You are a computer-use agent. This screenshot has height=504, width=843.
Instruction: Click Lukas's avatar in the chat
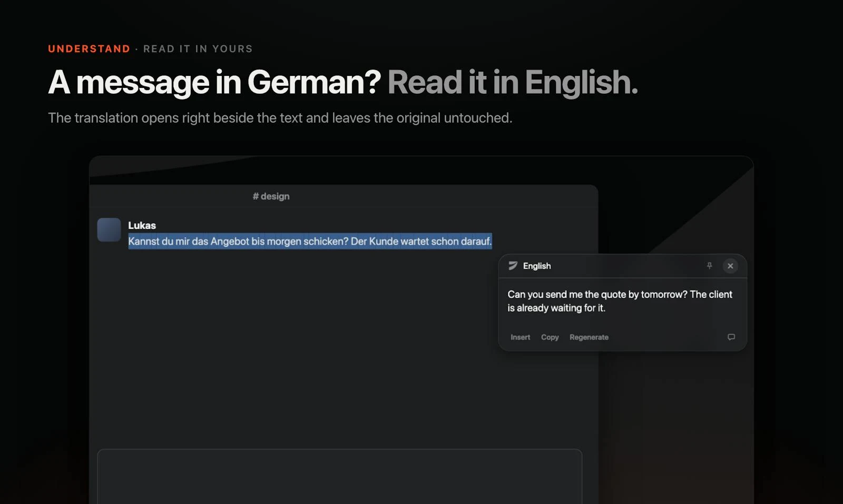(109, 230)
